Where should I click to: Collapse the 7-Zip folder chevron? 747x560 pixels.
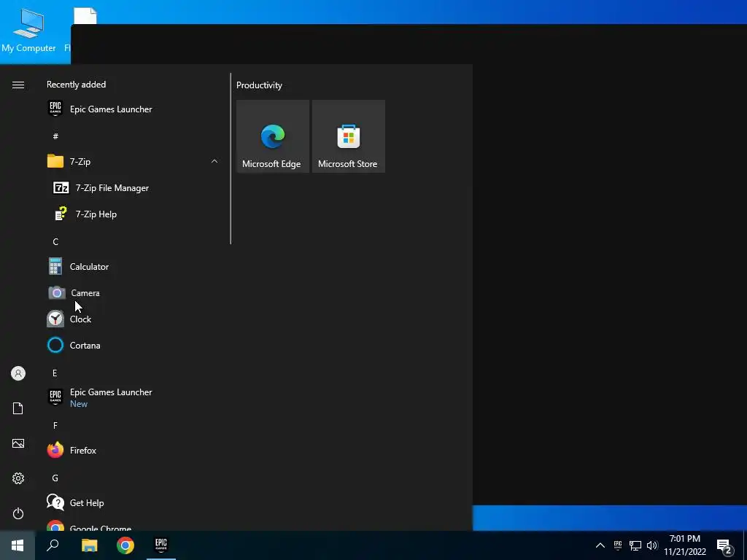click(x=214, y=161)
